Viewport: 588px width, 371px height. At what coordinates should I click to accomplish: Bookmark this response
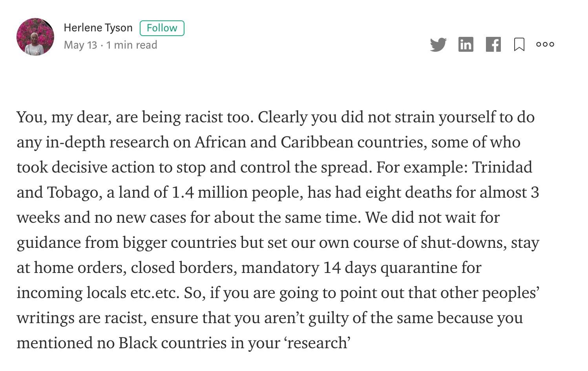519,44
